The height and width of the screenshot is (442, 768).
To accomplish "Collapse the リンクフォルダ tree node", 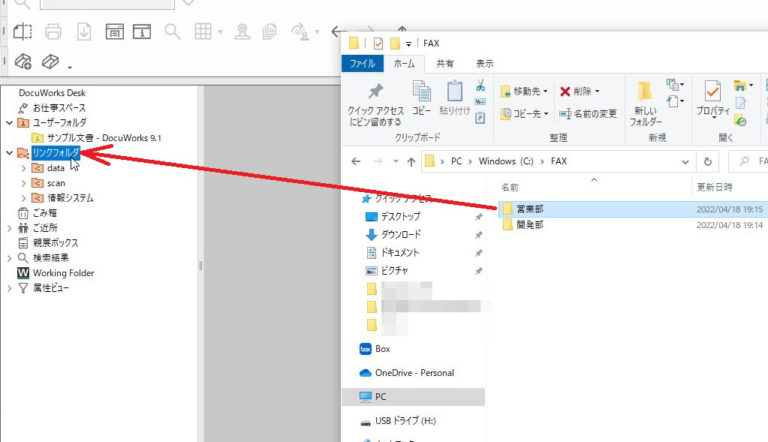I will (9, 153).
